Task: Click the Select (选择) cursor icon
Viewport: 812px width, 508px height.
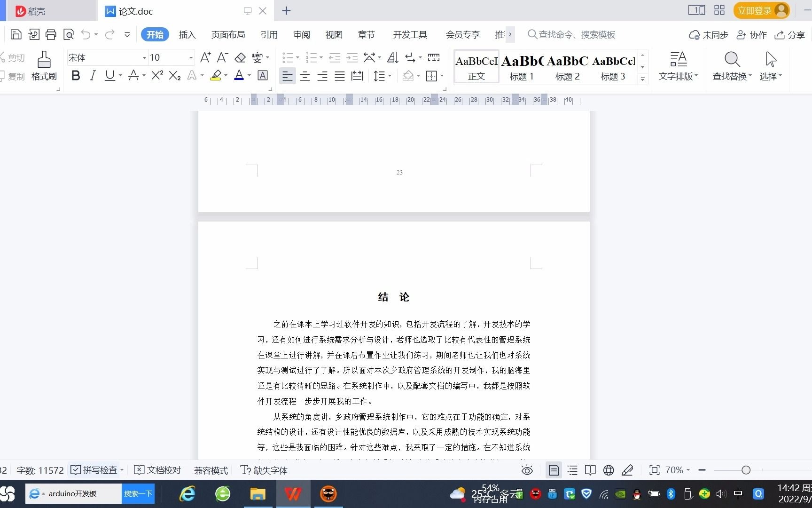Action: click(x=771, y=60)
